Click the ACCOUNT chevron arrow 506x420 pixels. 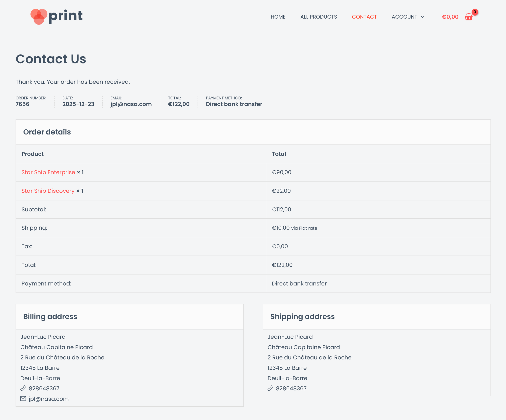(423, 17)
